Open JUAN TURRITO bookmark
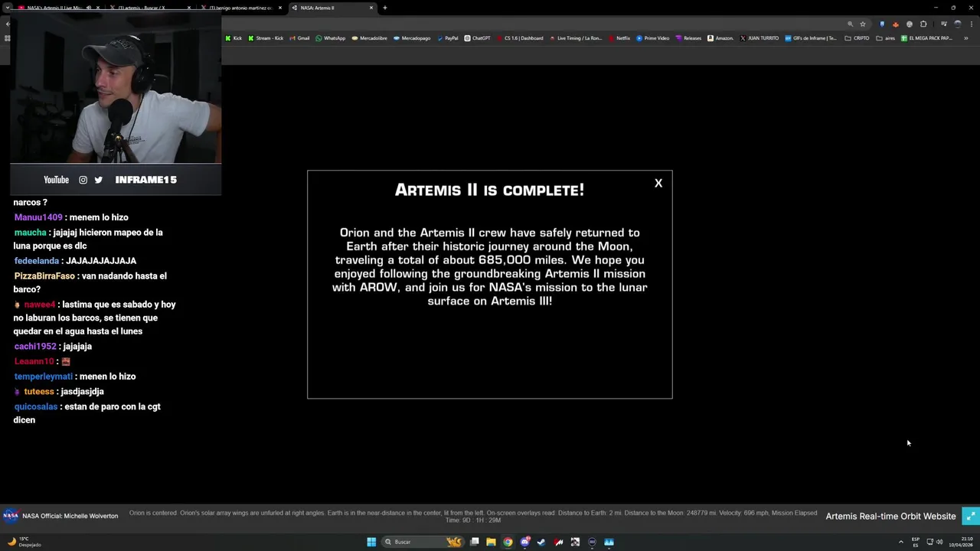The image size is (980, 551). 759,38
